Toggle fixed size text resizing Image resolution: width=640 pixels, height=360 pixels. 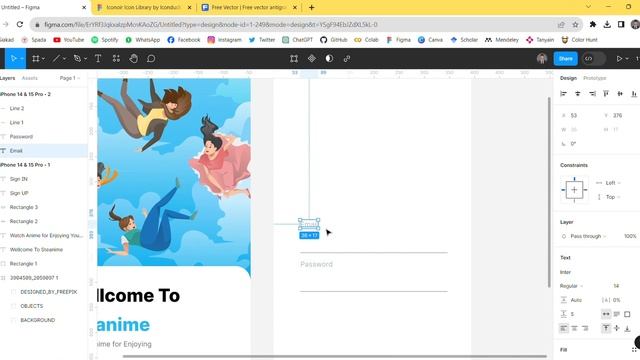pos(627,314)
